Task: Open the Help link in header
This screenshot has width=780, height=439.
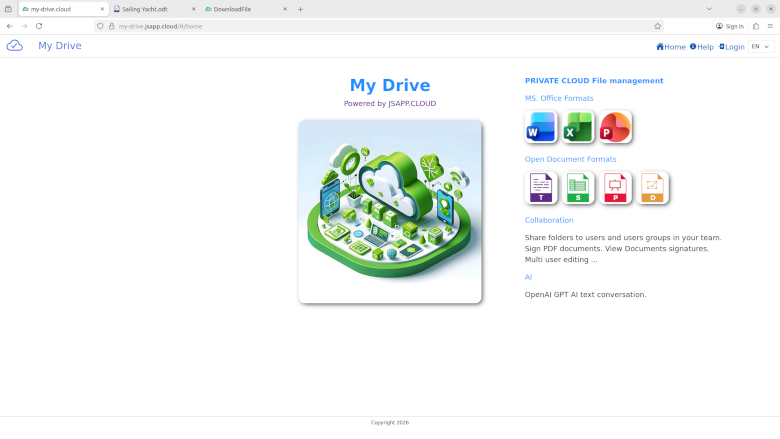Action: pyautogui.click(x=701, y=47)
